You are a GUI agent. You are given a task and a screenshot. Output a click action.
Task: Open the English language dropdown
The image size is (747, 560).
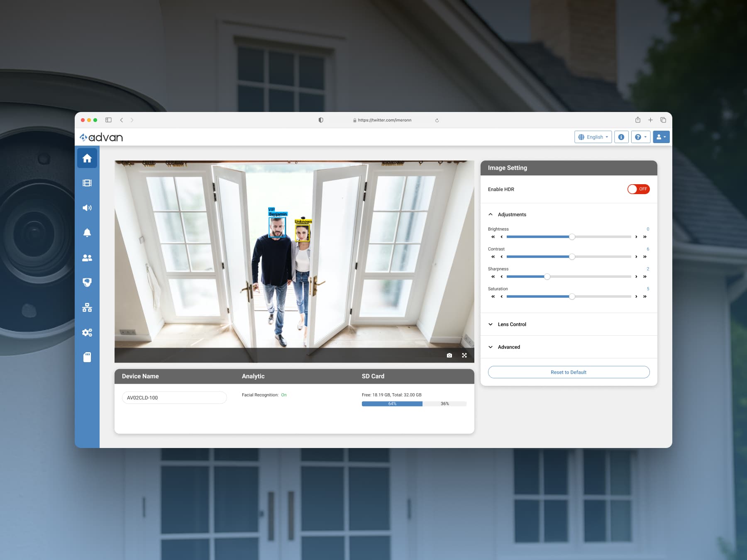593,137
